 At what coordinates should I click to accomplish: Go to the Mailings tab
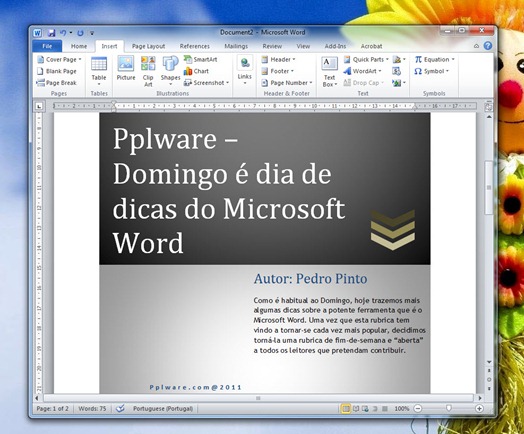pyautogui.click(x=236, y=46)
